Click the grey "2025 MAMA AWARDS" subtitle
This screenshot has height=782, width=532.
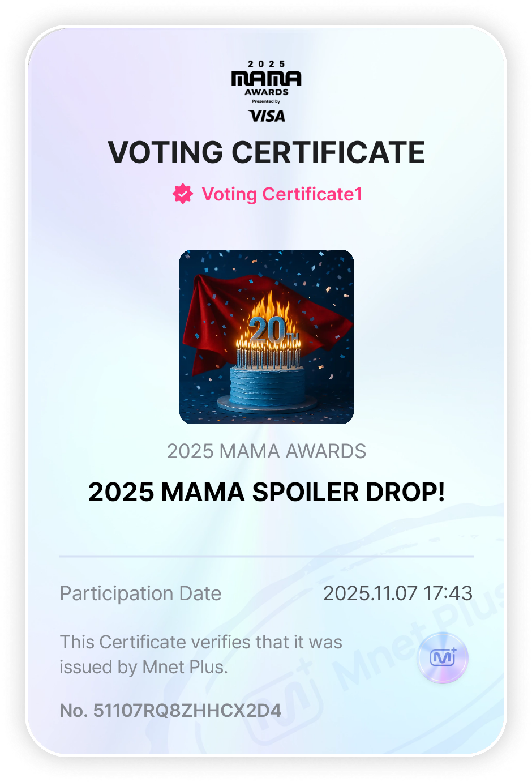[x=266, y=451]
